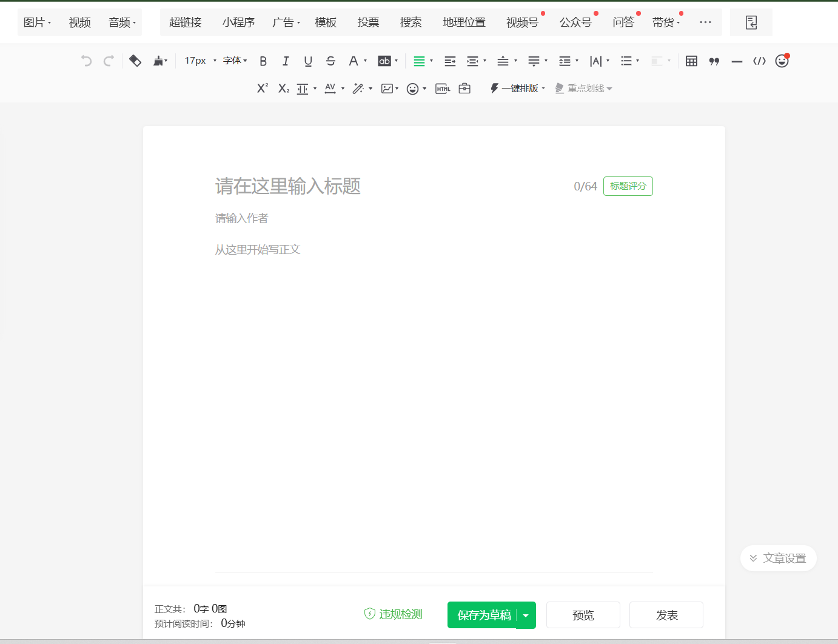This screenshot has width=838, height=644.
Task: Click the 视频号 channels item
Action: (x=522, y=22)
